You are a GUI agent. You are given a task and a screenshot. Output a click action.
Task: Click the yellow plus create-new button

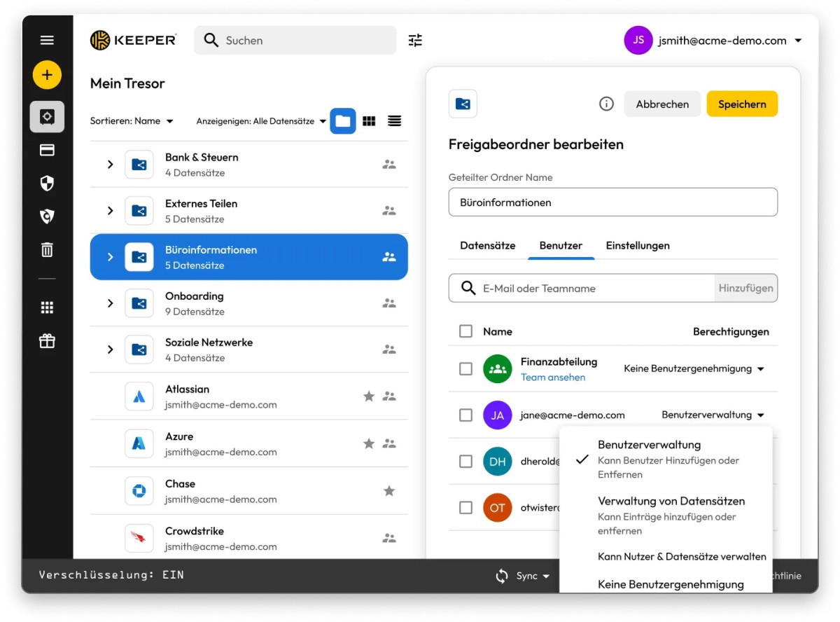[x=47, y=75]
